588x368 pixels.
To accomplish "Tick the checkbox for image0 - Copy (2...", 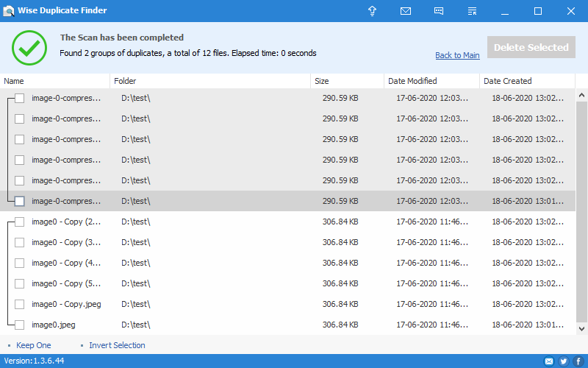I will pos(20,222).
